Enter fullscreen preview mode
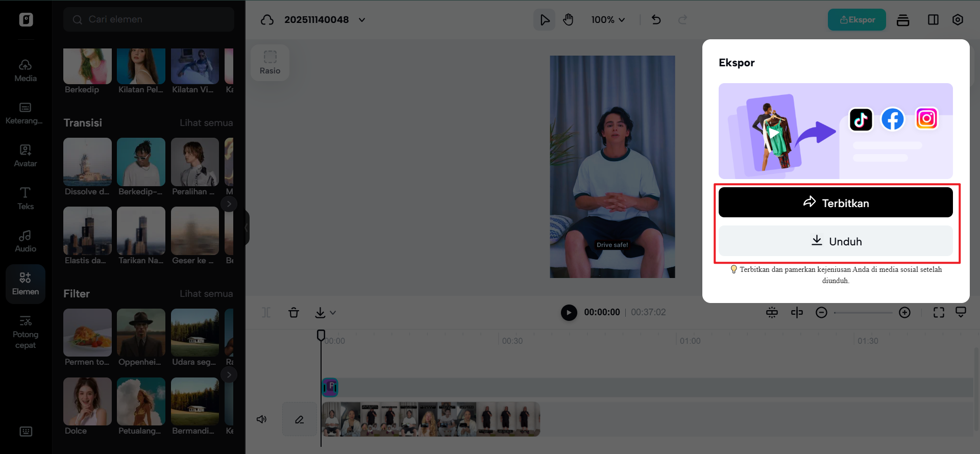Viewport: 980px width, 454px height. click(x=939, y=312)
